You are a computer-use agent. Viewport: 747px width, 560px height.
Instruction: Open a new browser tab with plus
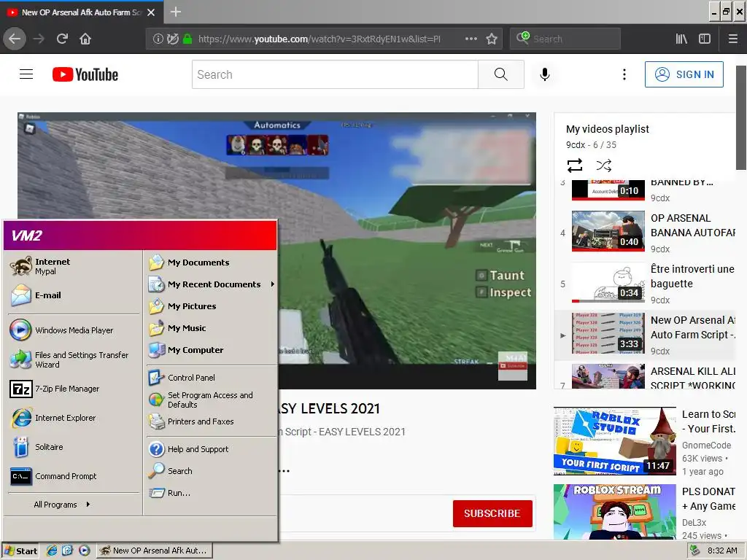click(175, 12)
